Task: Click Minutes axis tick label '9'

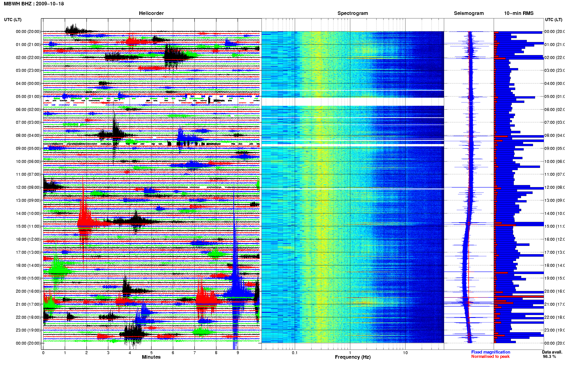Action: click(238, 353)
